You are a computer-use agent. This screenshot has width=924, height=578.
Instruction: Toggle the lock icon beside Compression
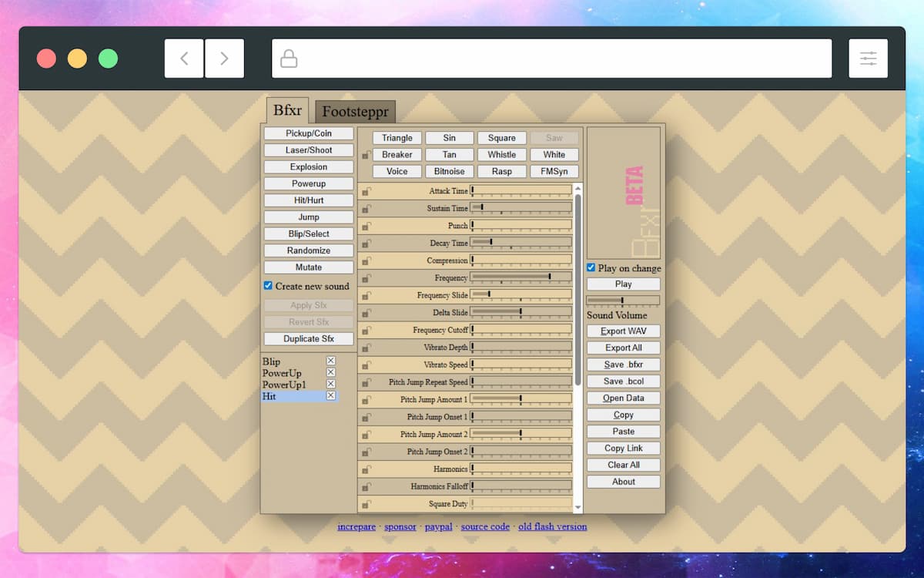[x=367, y=261]
